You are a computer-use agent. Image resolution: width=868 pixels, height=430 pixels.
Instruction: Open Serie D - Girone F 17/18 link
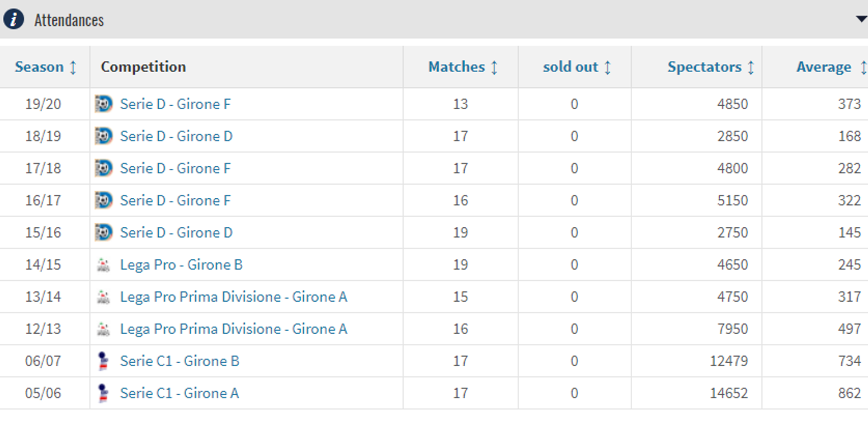click(175, 168)
